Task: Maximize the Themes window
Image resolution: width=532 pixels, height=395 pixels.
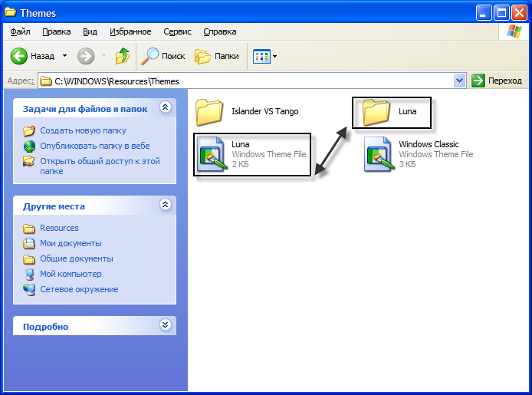Action: tap(501, 13)
